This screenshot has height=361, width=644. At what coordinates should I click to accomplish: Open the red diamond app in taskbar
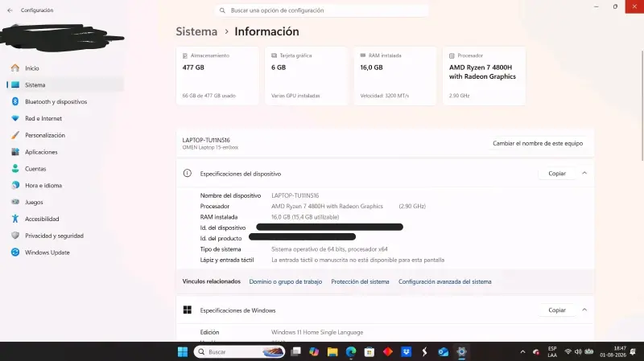tap(388, 352)
